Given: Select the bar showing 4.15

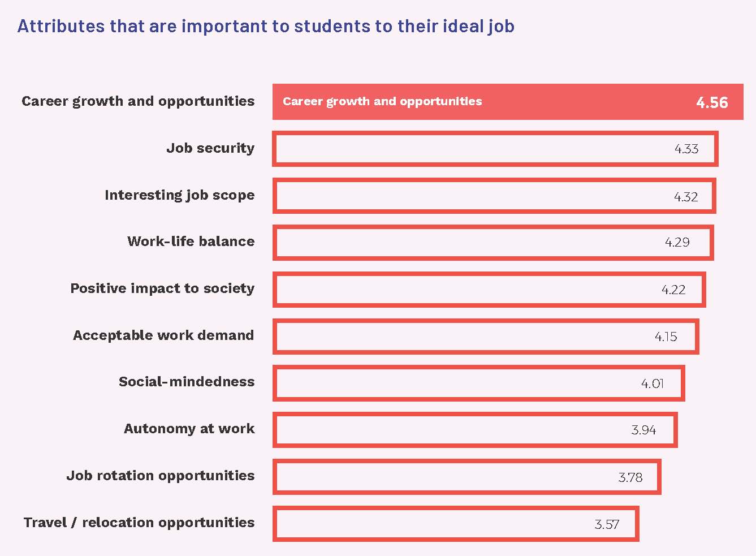Looking at the screenshot, I should pyautogui.click(x=486, y=337).
